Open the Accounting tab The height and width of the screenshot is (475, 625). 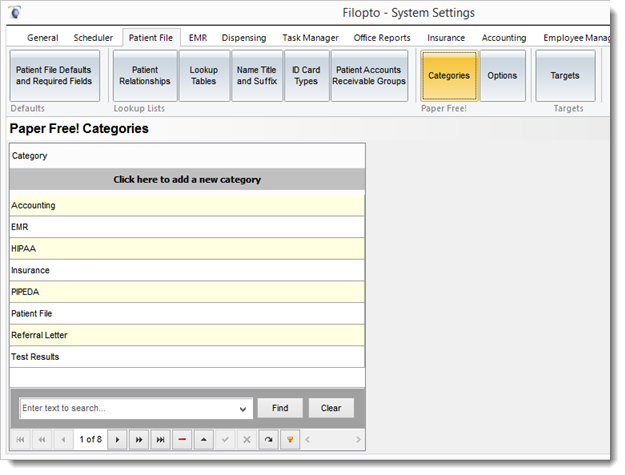click(504, 38)
